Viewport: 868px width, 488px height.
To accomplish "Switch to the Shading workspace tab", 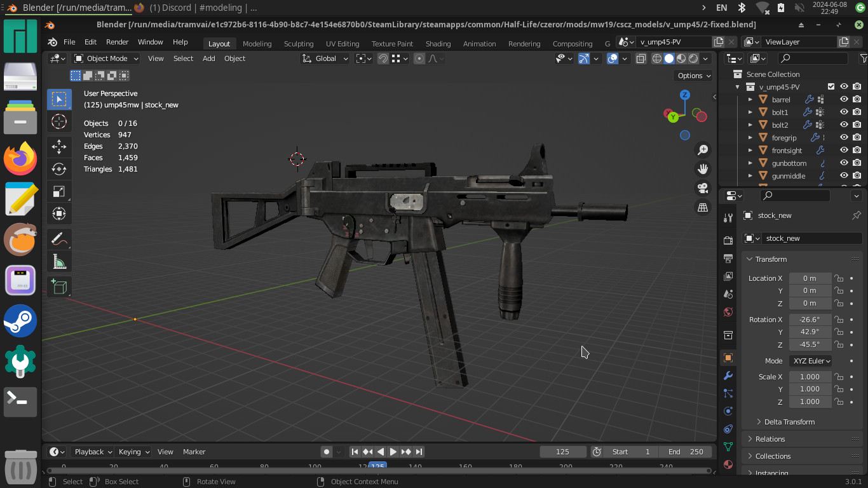I will click(x=438, y=44).
